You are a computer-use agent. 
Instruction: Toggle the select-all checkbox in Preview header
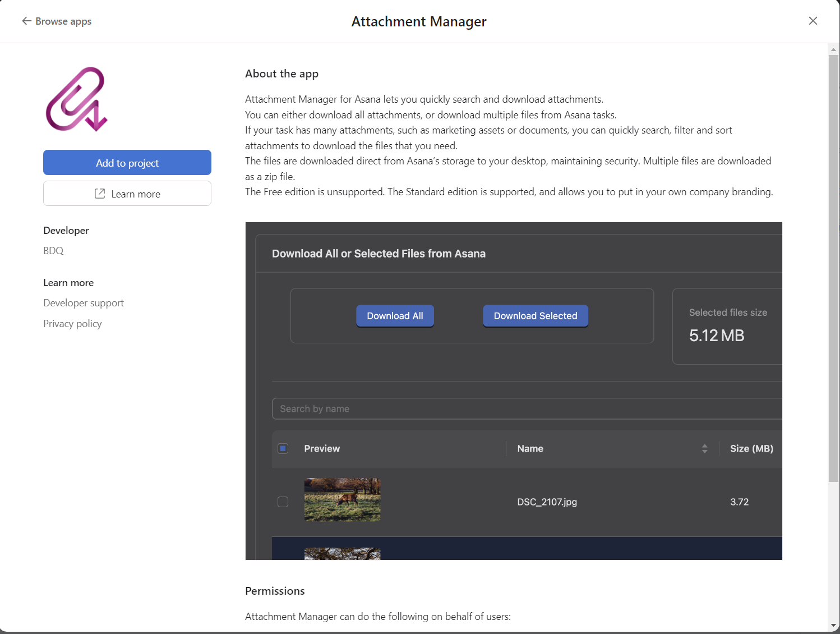click(x=283, y=448)
